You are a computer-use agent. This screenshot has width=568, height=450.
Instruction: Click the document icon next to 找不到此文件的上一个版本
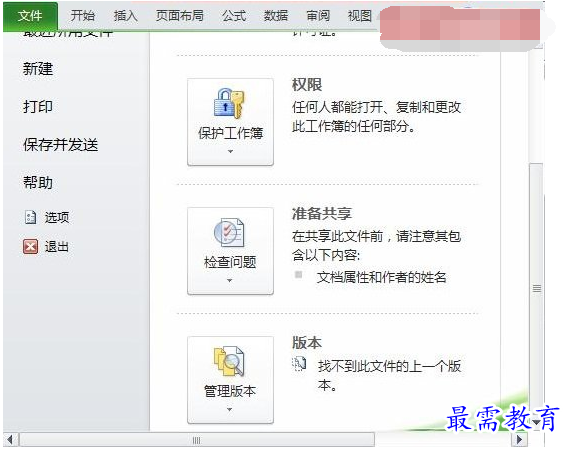click(299, 364)
